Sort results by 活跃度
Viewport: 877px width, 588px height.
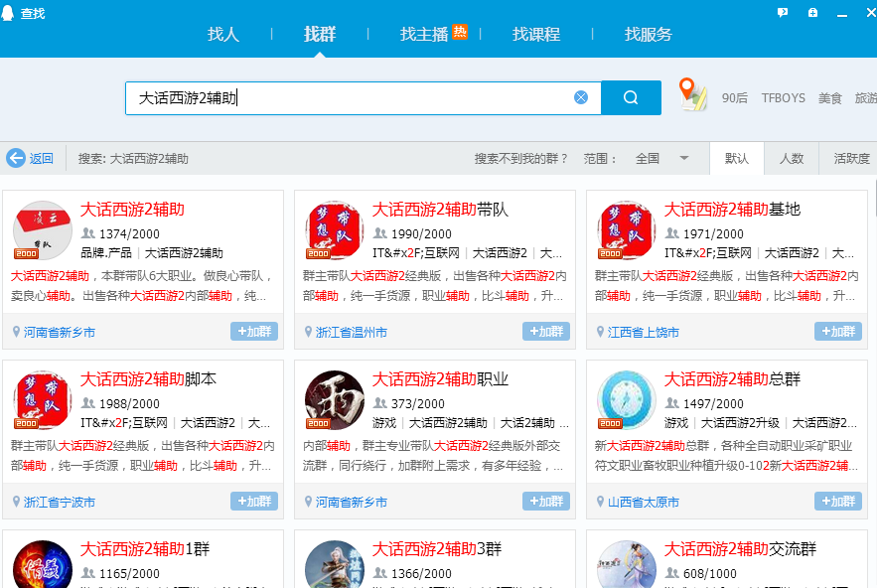pyautogui.click(x=850, y=158)
